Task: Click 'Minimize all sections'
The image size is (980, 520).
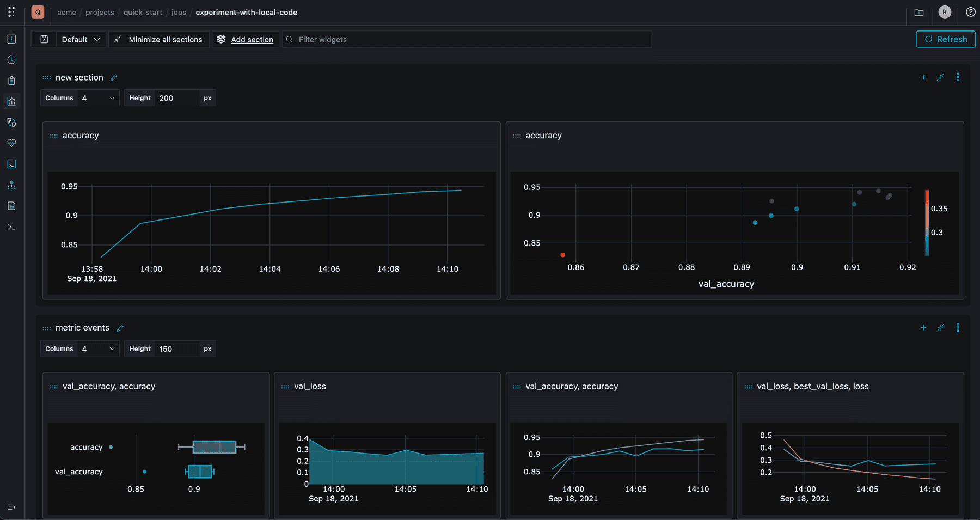Action: 158,39
